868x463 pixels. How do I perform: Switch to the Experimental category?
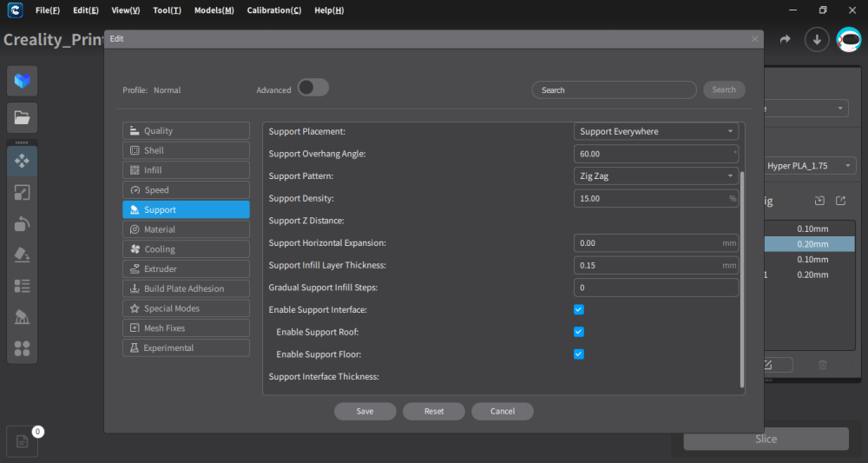tap(186, 347)
